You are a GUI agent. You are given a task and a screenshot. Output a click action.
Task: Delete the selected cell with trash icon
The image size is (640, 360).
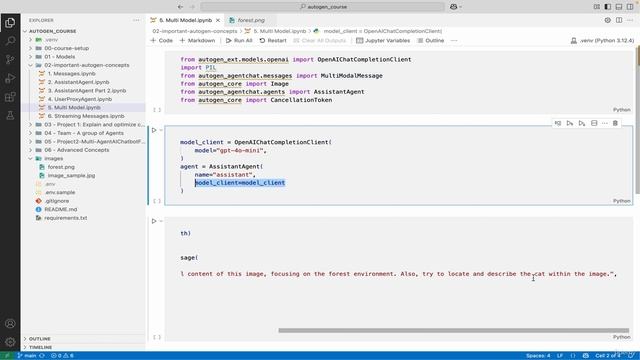tap(616, 123)
